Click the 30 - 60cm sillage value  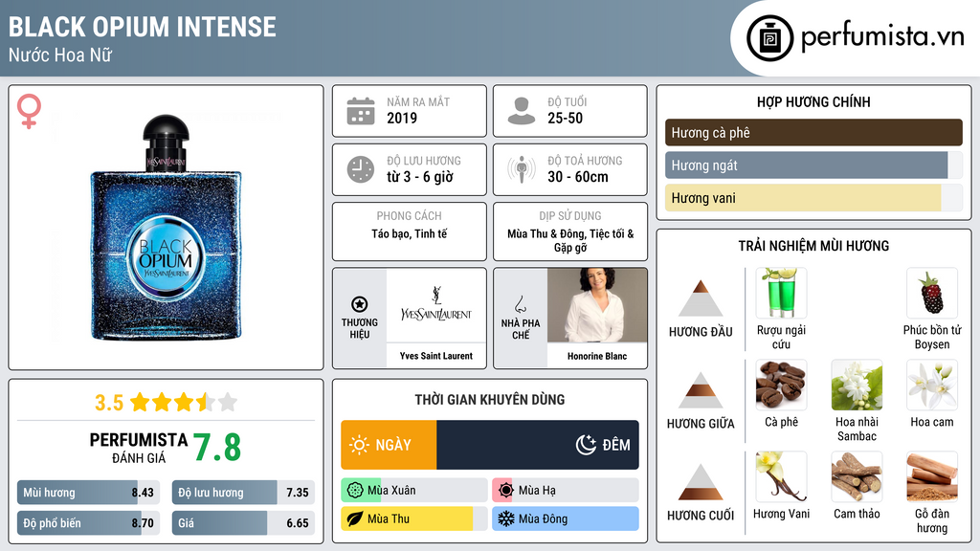(x=577, y=177)
